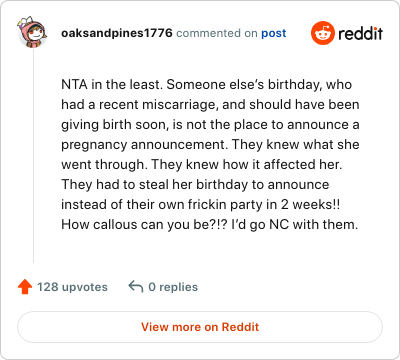Image resolution: width=400 pixels, height=360 pixels.
Task: Click the reply arrow icon
Action: point(136,286)
